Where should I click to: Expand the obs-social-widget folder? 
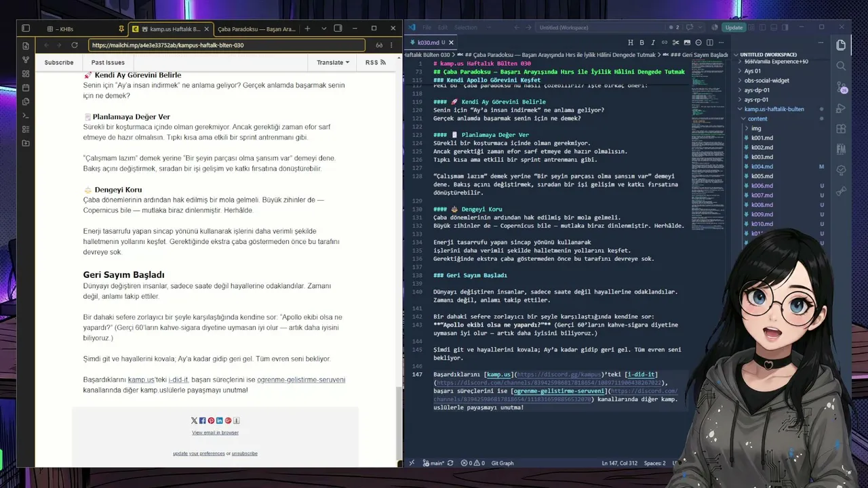pyautogui.click(x=767, y=80)
